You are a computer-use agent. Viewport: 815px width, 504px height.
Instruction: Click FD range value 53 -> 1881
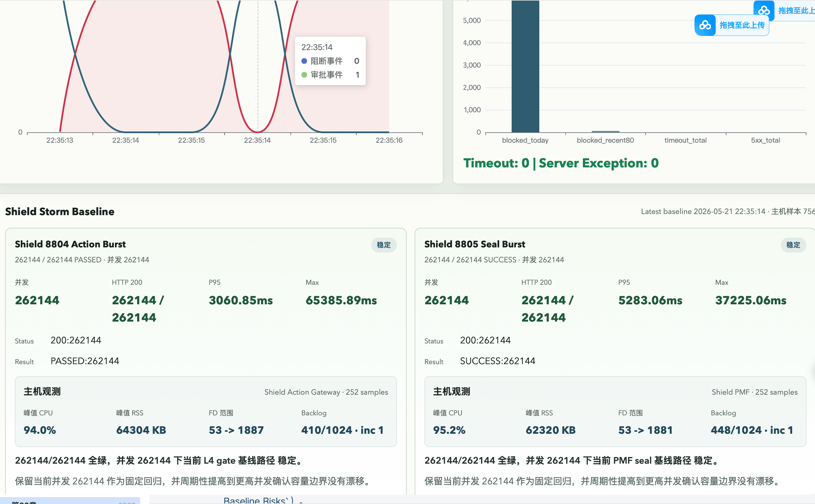coord(645,430)
